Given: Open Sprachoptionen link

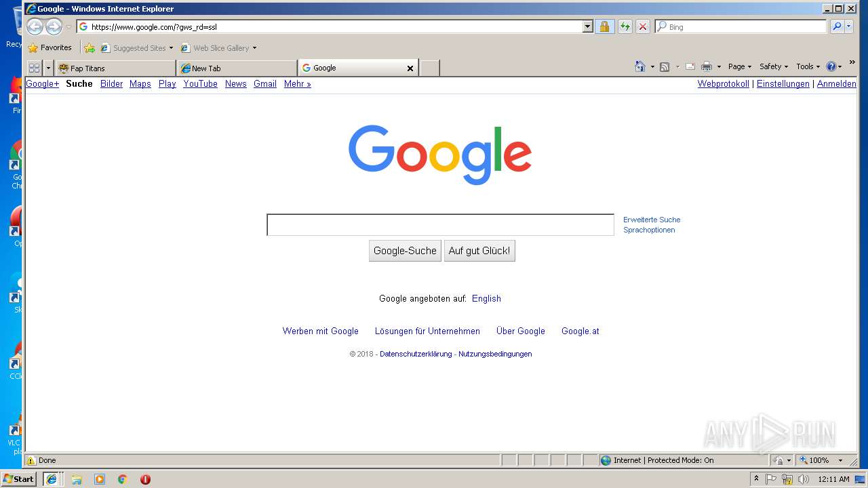Looking at the screenshot, I should pyautogui.click(x=649, y=230).
